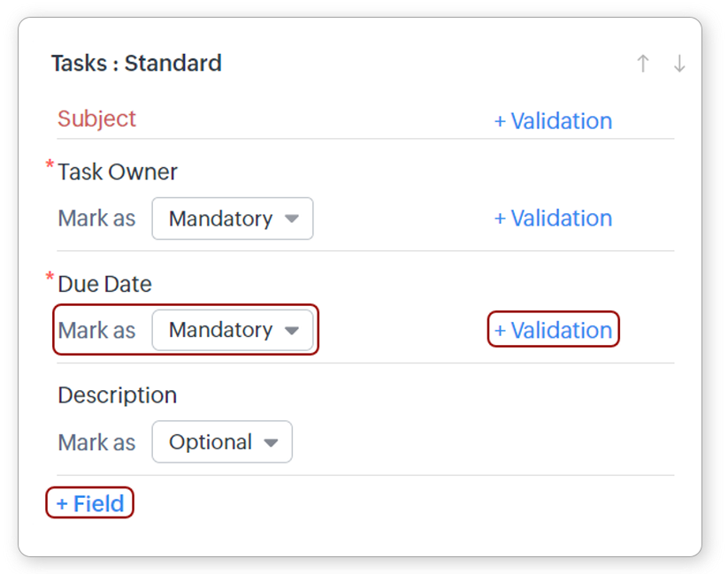Click the move down arrow icon
The width and height of the screenshot is (728, 574).
[x=678, y=64]
